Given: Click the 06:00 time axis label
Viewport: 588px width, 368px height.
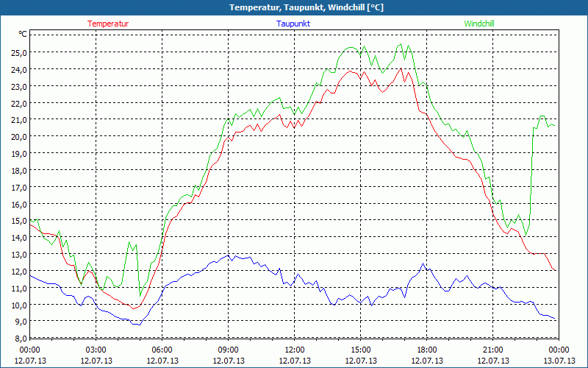Looking at the screenshot, I should click(162, 350).
